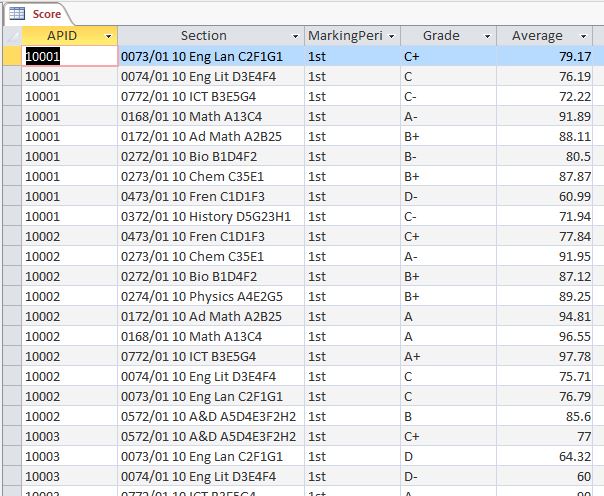
Task: Click the average value 76.19
Action: [x=575, y=77]
